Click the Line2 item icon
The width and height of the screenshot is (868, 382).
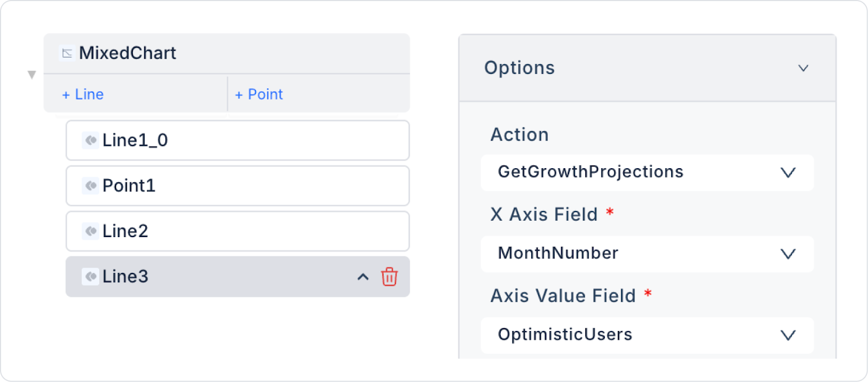tap(91, 231)
